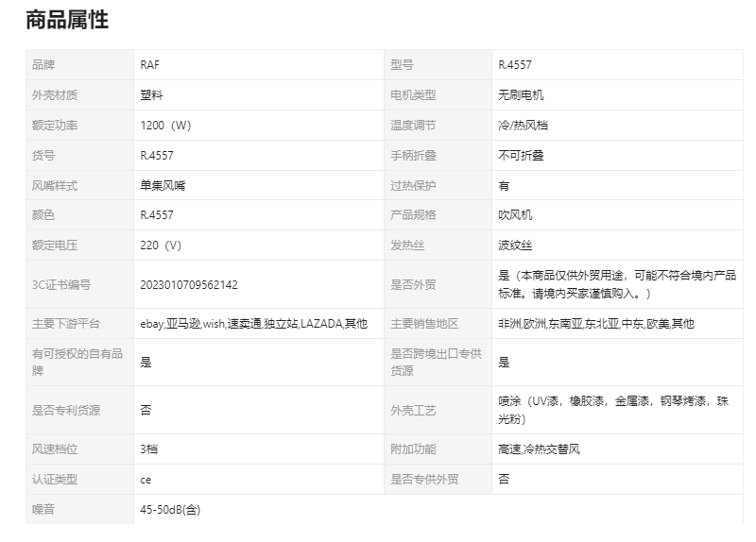Click the foreign trade notice text in 是否外贸 row
The image size is (756, 542).
616,284
